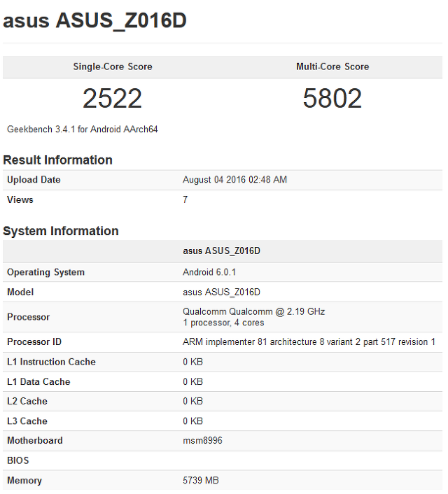Click the Upload Date label
Screen dimensions: 448x494
click(x=34, y=180)
